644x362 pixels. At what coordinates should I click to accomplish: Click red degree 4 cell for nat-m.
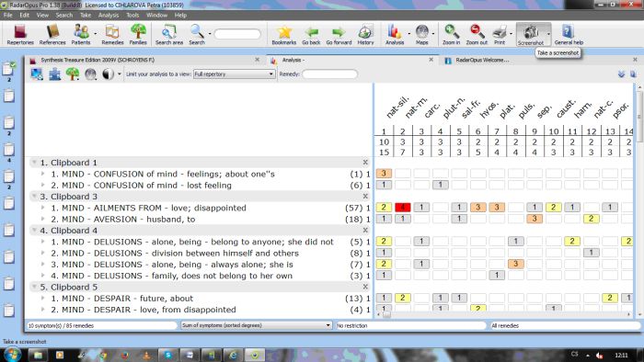[403, 208]
